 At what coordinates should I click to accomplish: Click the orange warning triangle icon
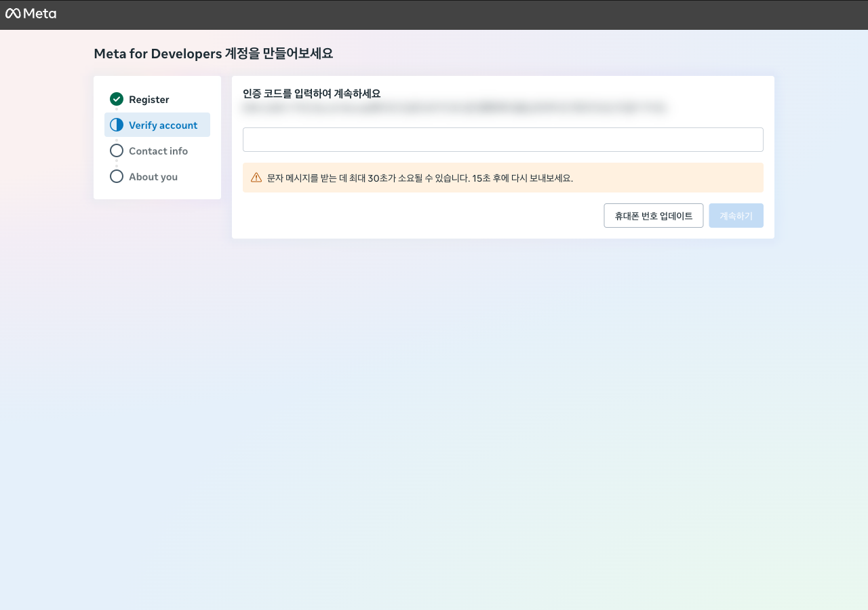click(x=256, y=178)
